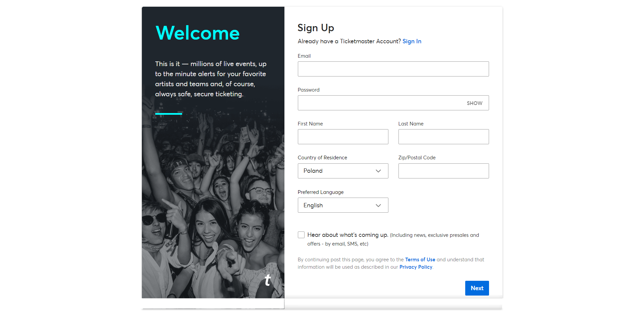Toggle SHOW in the Password field
This screenshot has height=316, width=644.
tap(474, 103)
